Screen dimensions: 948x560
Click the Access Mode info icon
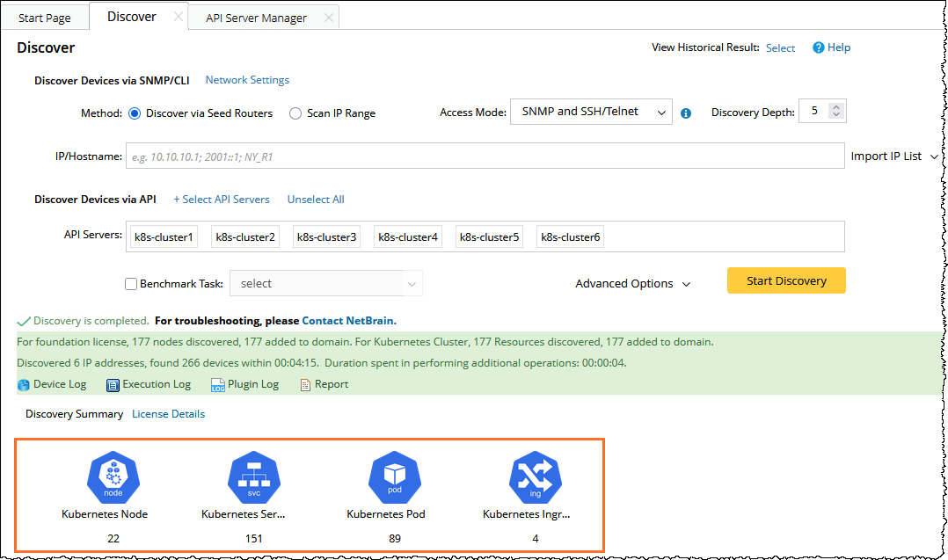tap(686, 113)
